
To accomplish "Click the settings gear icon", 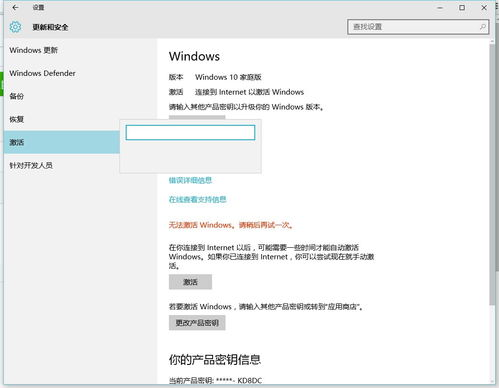I will (x=15, y=27).
